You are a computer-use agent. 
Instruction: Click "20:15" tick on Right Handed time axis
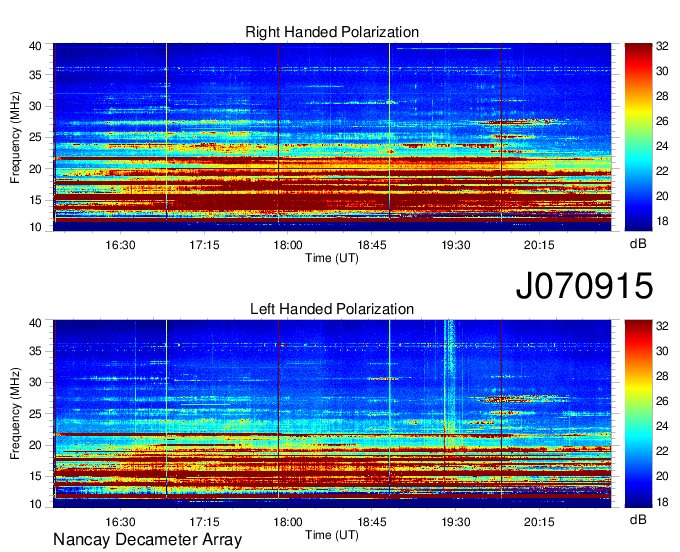(x=539, y=245)
